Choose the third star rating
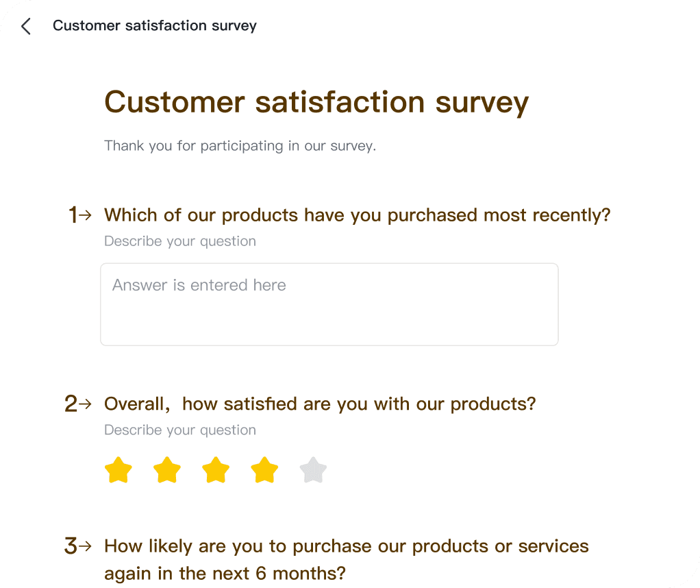The height and width of the screenshot is (588, 700). [x=216, y=470]
